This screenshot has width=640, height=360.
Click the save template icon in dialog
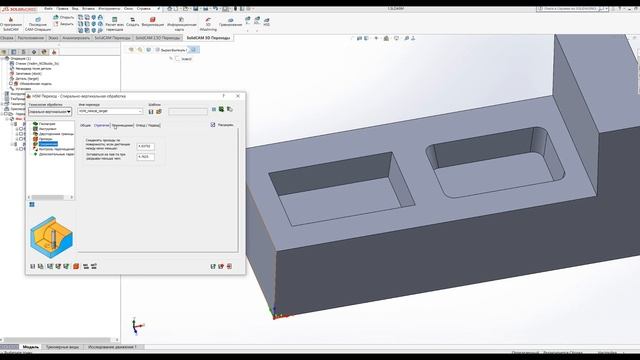[151, 111]
